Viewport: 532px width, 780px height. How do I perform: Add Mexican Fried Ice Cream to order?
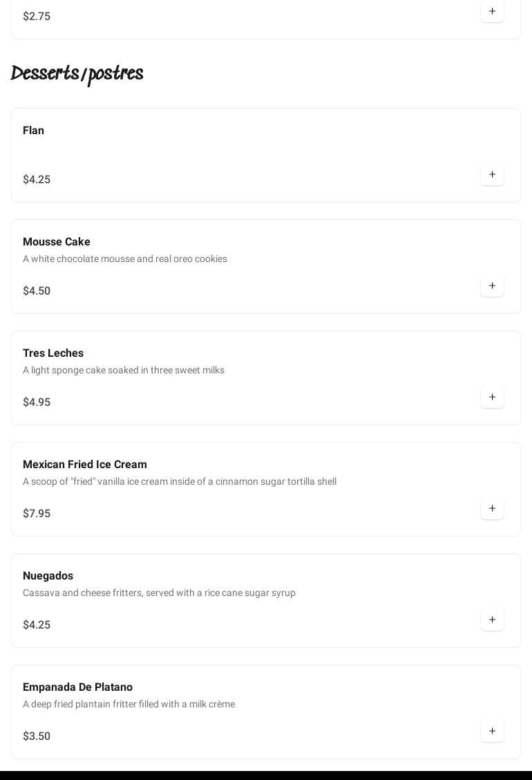(x=492, y=509)
